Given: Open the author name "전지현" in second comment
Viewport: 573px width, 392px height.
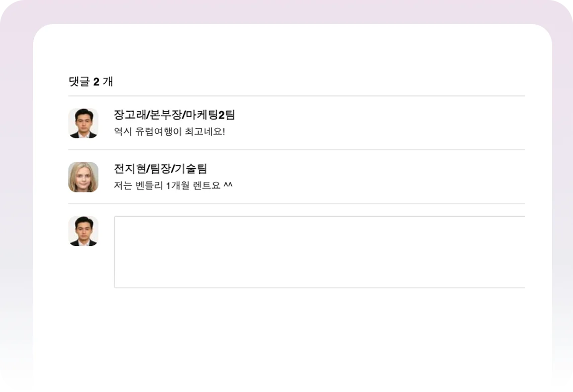Looking at the screenshot, I should 129,169.
